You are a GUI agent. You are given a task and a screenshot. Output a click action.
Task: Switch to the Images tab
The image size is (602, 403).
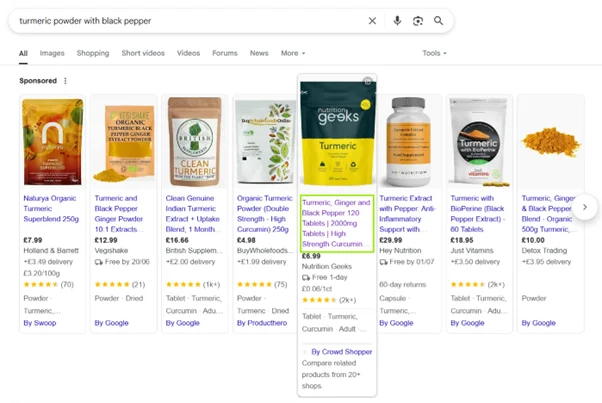(x=52, y=53)
